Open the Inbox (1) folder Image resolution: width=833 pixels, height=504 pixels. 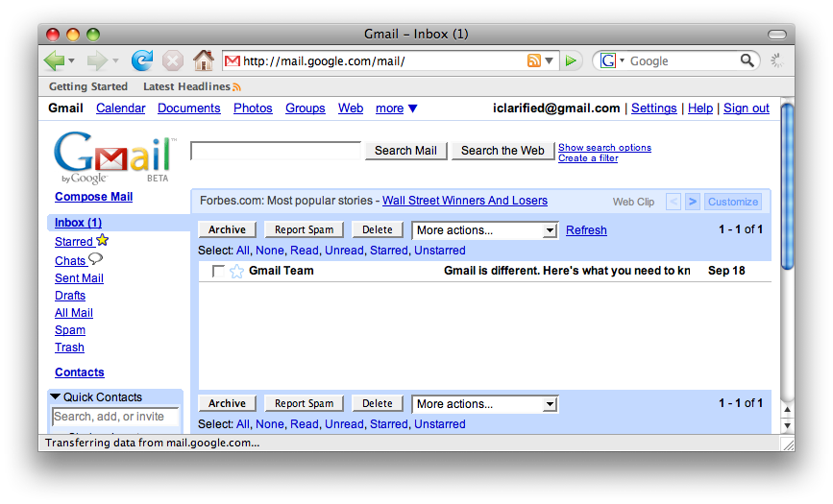point(78,223)
